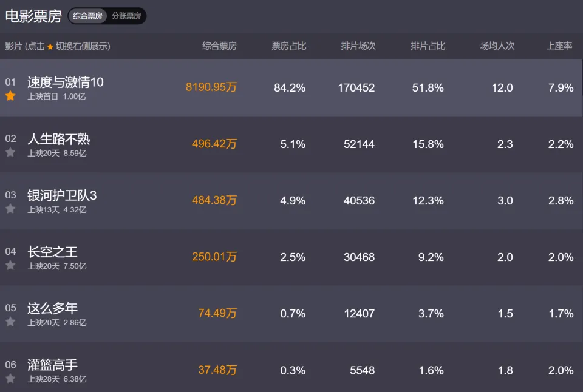Select the 长空之王 table row
583x392 pixels.
291,257
